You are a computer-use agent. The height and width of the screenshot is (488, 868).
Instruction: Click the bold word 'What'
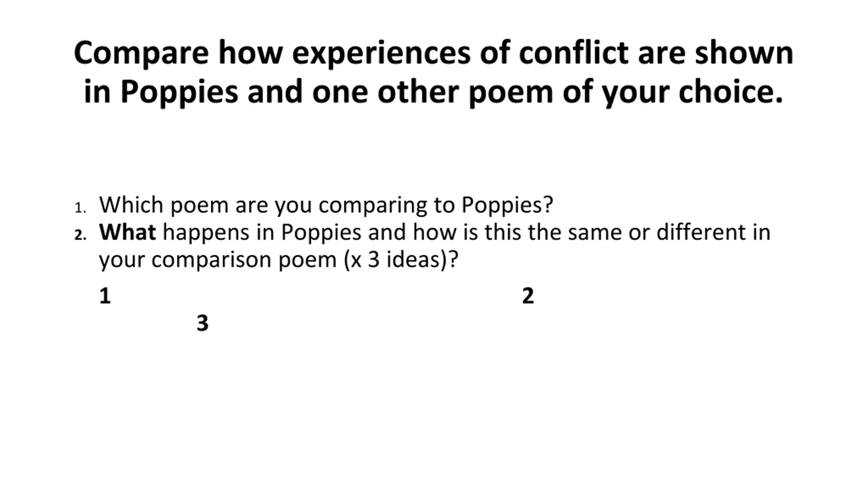(127, 232)
